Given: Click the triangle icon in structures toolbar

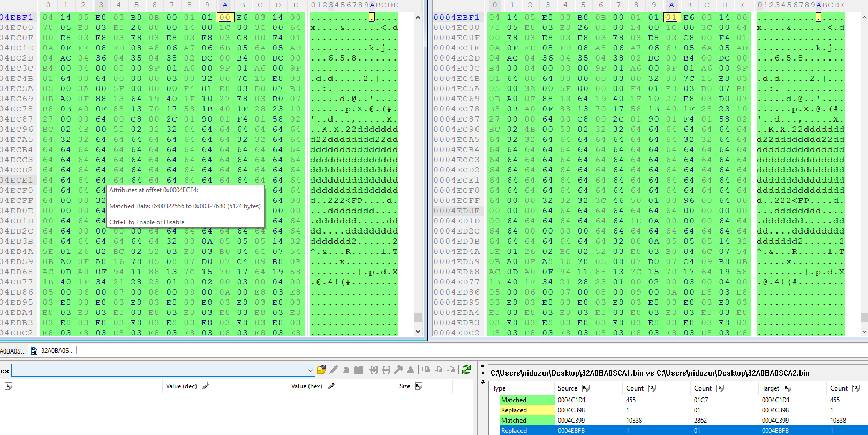Looking at the screenshot, I should pos(411,370).
